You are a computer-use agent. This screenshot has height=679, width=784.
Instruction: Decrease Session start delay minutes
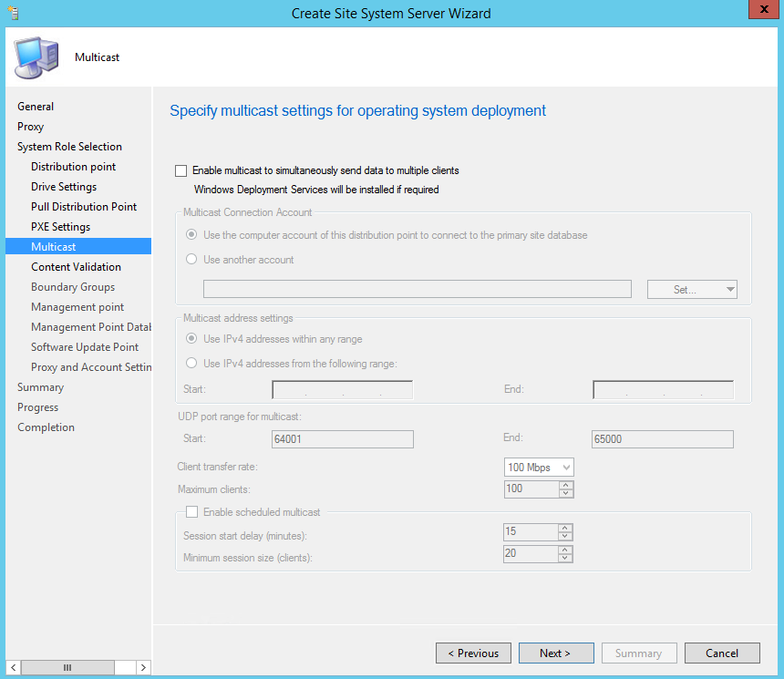point(565,536)
